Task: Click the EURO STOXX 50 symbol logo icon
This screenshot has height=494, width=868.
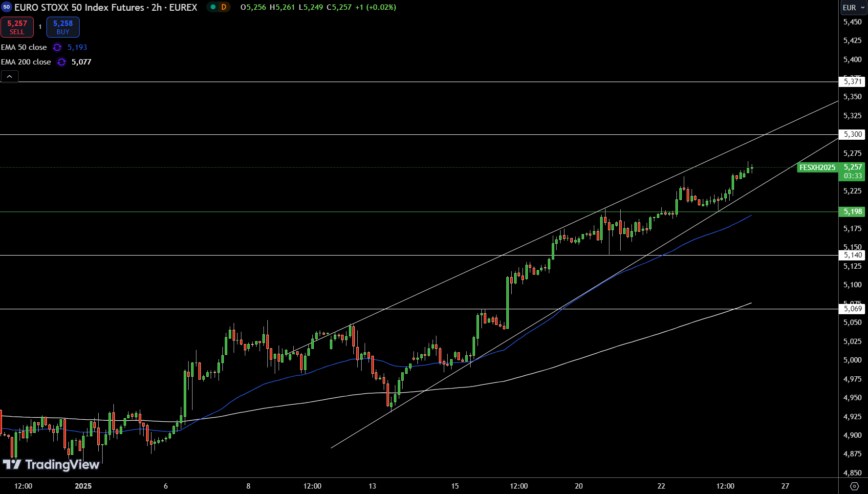Action: (7, 7)
